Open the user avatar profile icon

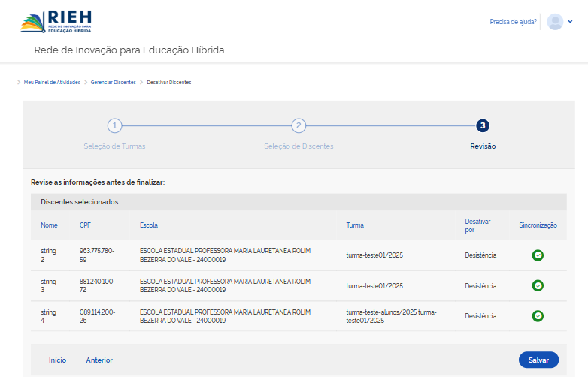click(x=555, y=22)
